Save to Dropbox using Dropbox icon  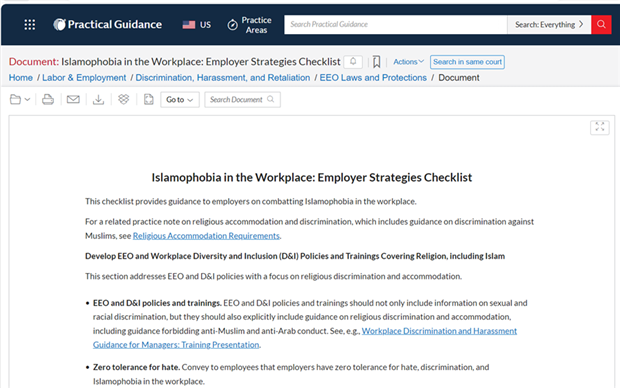(x=124, y=99)
